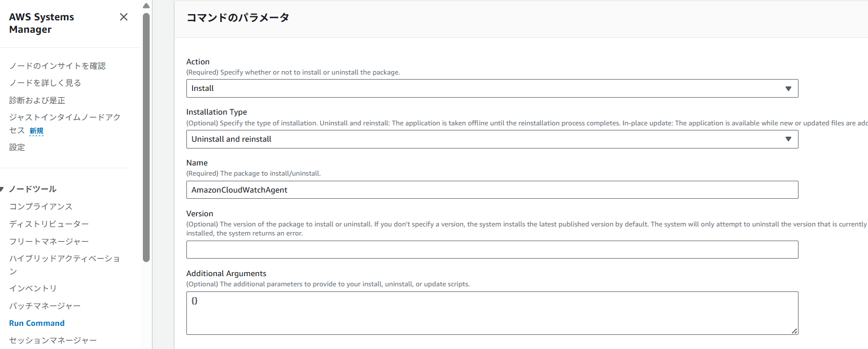Open 設定 from the sidebar
Image resolution: width=868 pixels, height=349 pixels.
coord(17,147)
